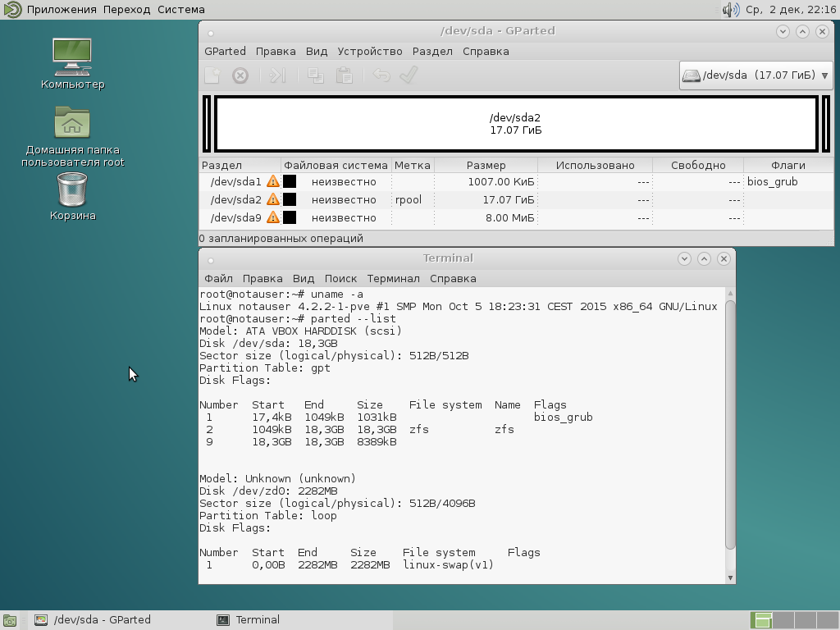Select the Корзина trash icon on desktop
840x630 pixels.
(72, 190)
